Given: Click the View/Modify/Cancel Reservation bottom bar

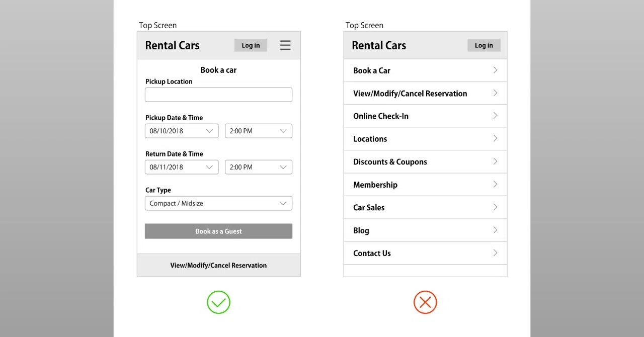Looking at the screenshot, I should pos(218,265).
